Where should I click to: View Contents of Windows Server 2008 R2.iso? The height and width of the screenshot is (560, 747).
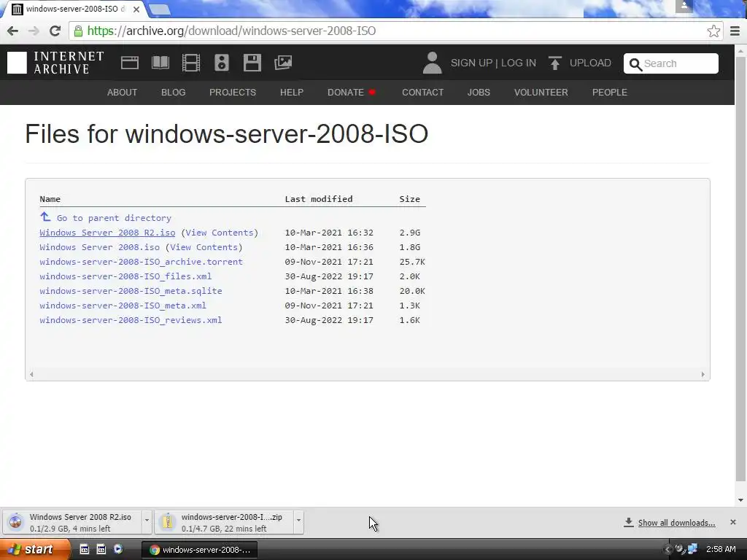[219, 233]
